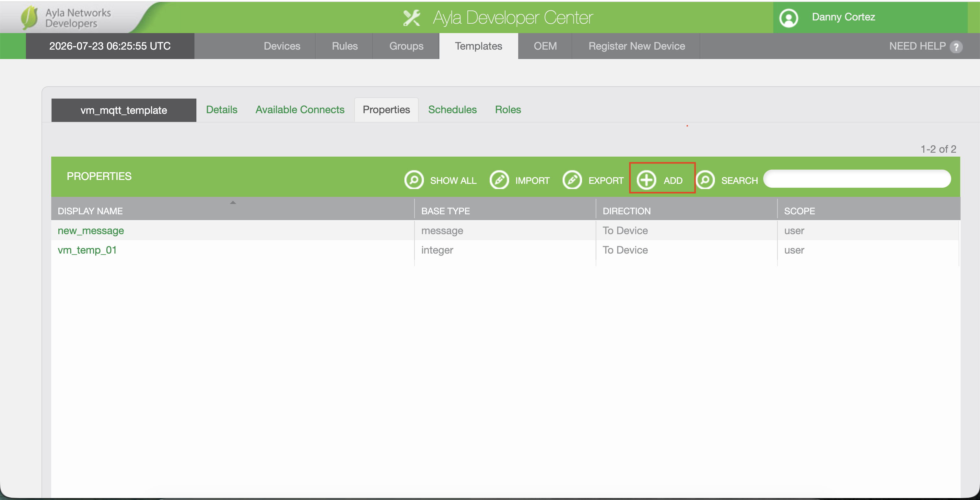Click the vm_mqtt_template name box
This screenshot has height=500, width=980.
tap(124, 110)
